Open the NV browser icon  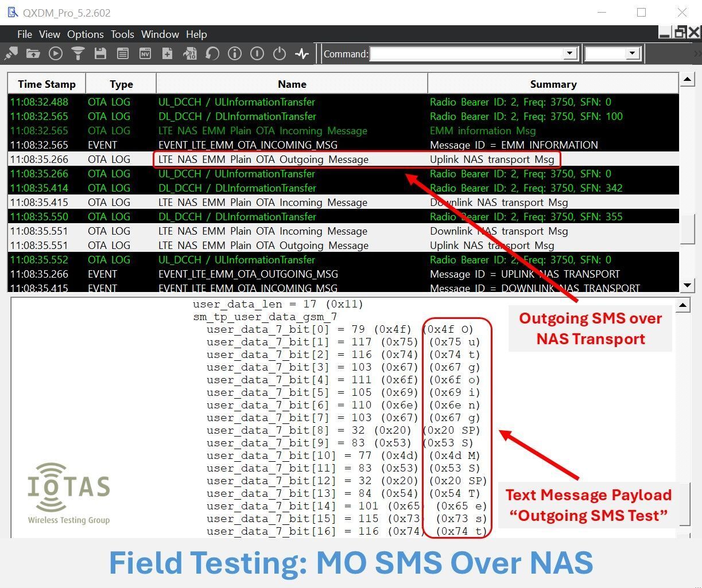145,54
